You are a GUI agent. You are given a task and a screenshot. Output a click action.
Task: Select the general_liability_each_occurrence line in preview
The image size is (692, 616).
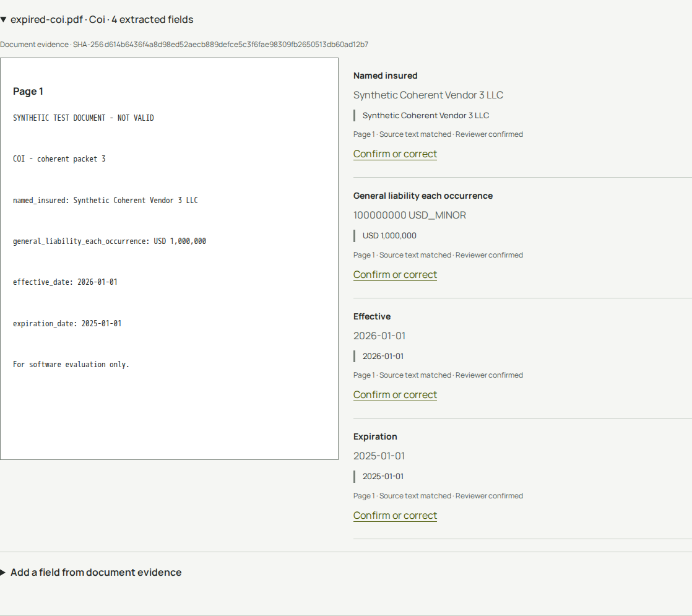pyautogui.click(x=110, y=241)
